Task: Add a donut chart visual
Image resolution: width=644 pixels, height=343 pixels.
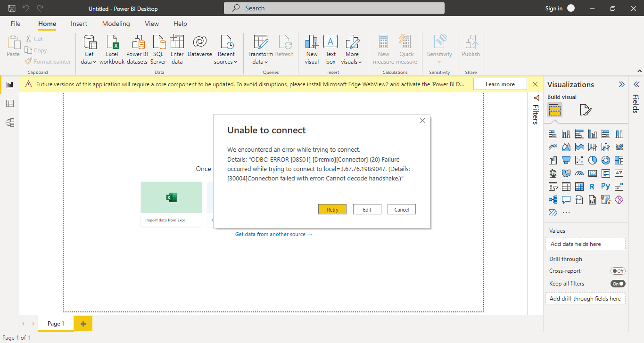Action: [x=606, y=161]
